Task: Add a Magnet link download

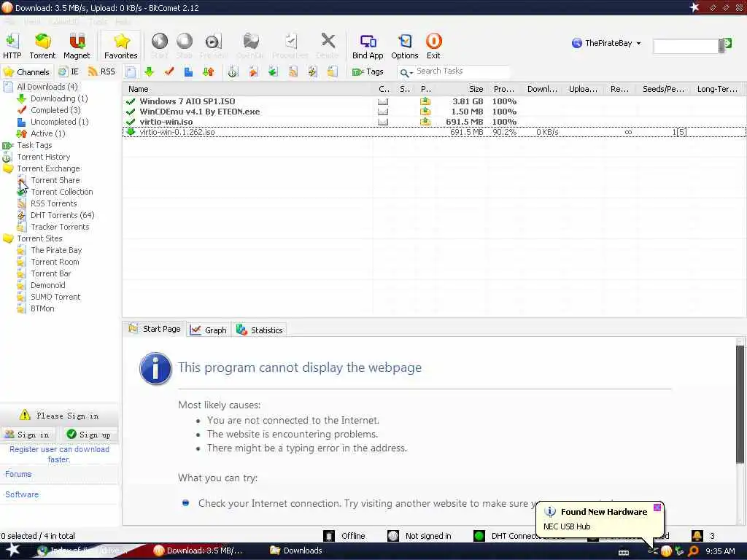Action: pyautogui.click(x=77, y=46)
